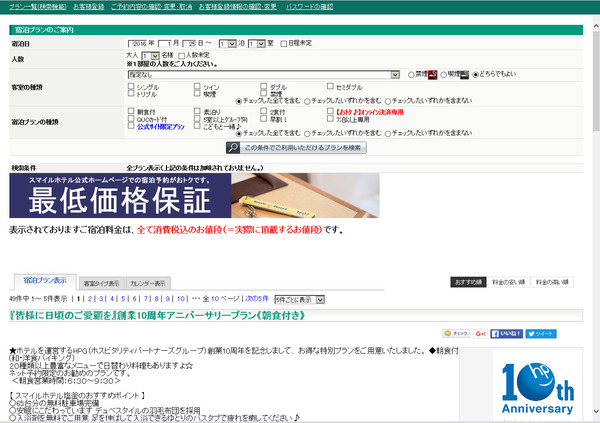Image resolution: width=600 pixels, height=423 pixels.
Task: Check the セミダブル room type checkbox
Action: [x=330, y=87]
